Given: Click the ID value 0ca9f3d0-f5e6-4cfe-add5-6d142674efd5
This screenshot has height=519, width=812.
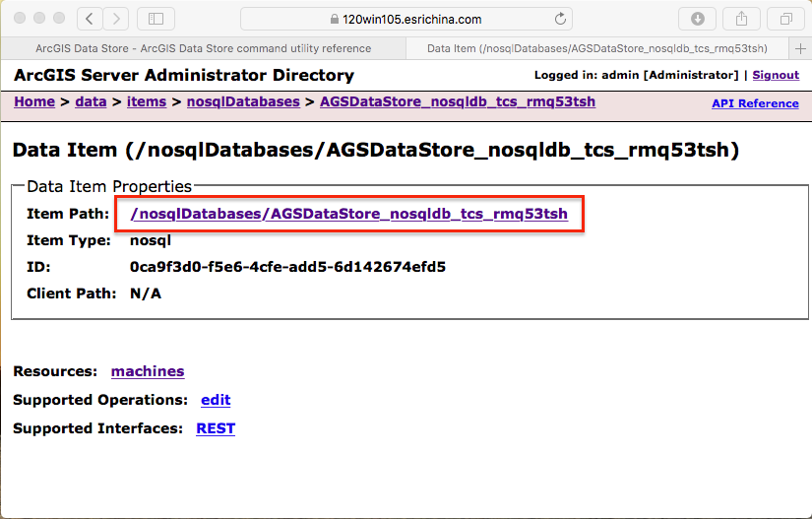Looking at the screenshot, I should pyautogui.click(x=287, y=267).
